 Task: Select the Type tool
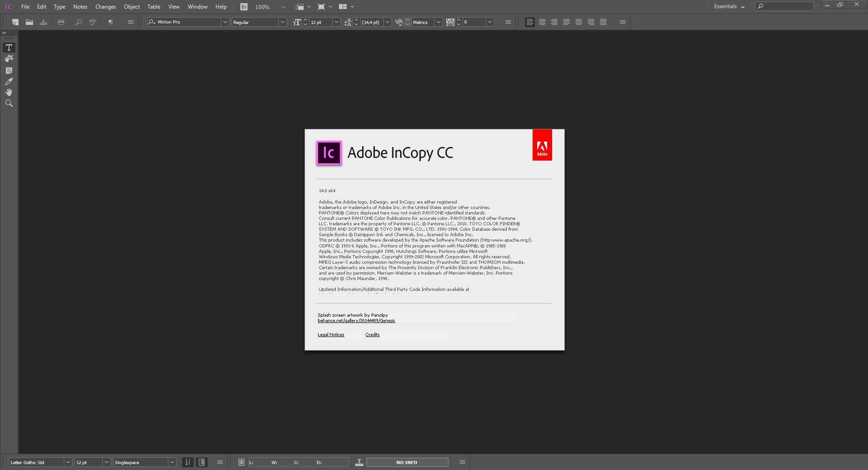point(9,47)
